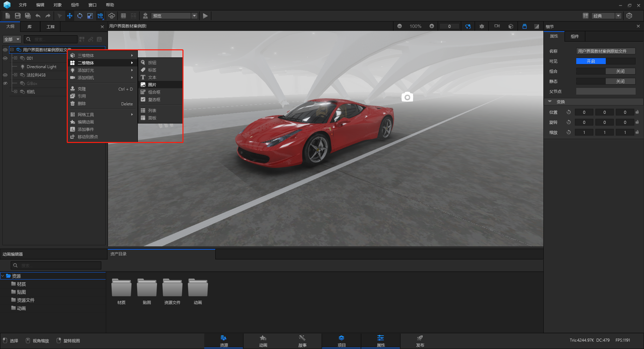Toggle the lock beside position values

637,112
